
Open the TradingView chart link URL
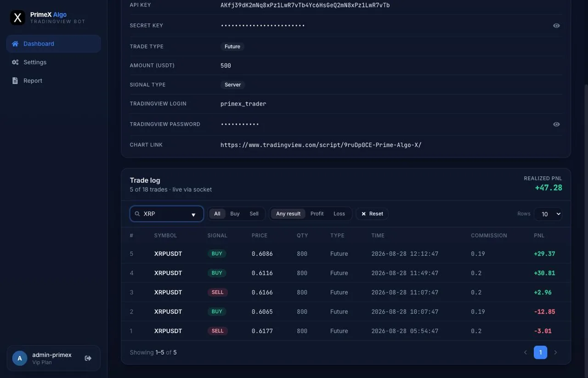[321, 145]
